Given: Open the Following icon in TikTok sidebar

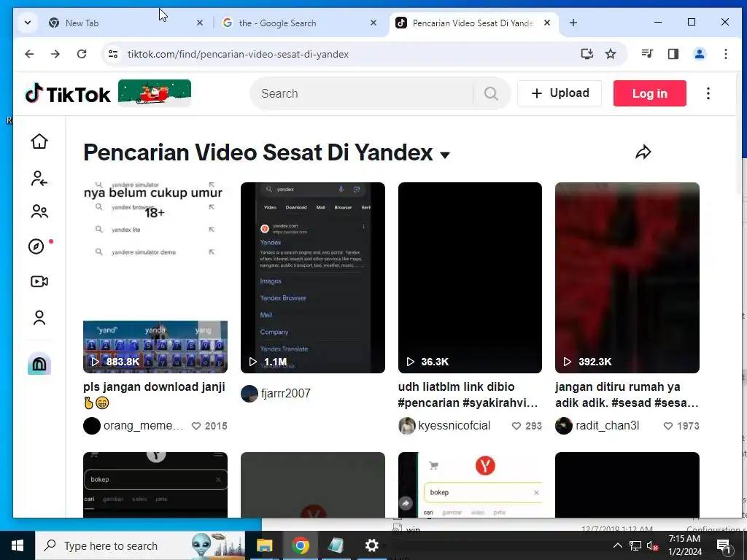Looking at the screenshot, I should [39, 179].
